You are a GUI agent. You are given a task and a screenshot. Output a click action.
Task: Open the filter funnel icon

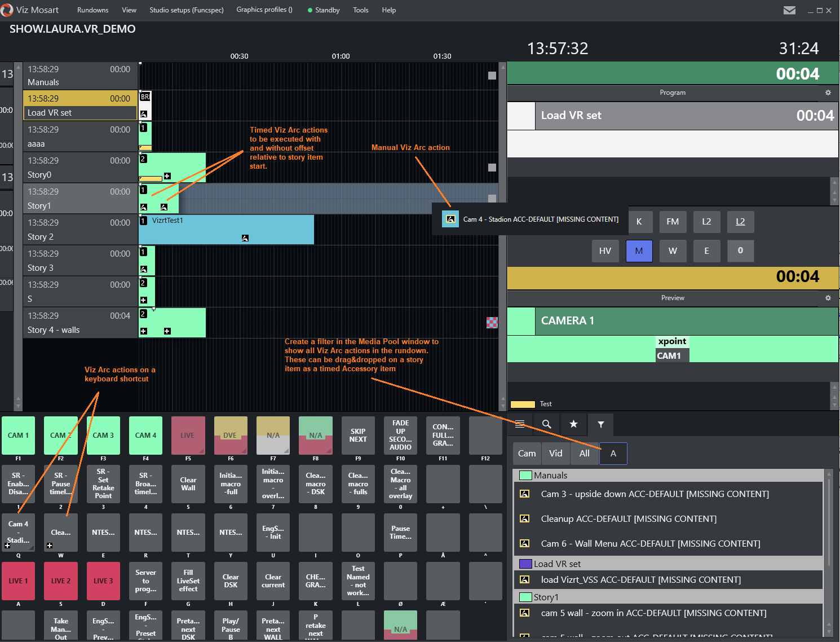[x=601, y=424]
